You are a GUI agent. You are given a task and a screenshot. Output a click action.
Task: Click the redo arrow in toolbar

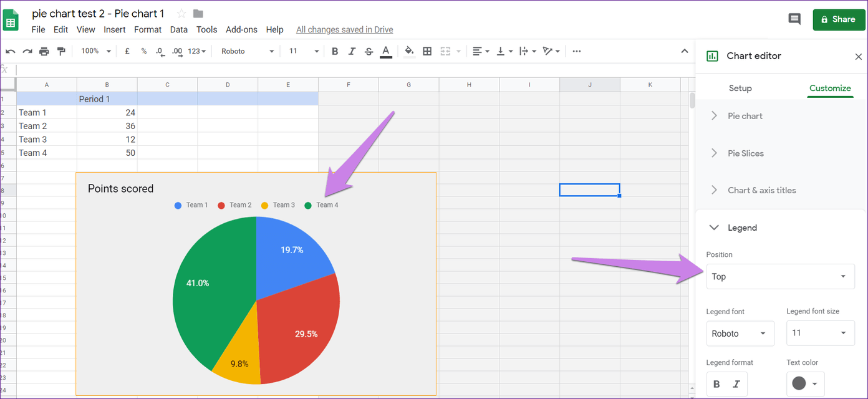point(27,51)
